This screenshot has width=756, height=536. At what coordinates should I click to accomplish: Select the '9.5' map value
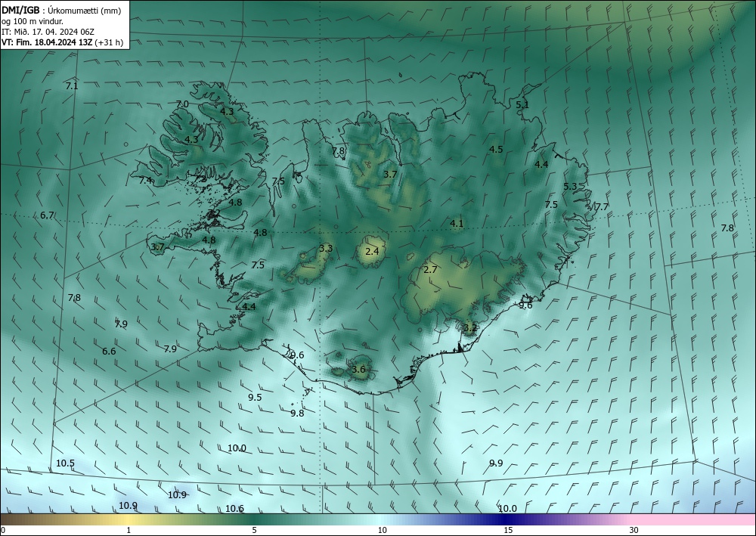point(255,398)
